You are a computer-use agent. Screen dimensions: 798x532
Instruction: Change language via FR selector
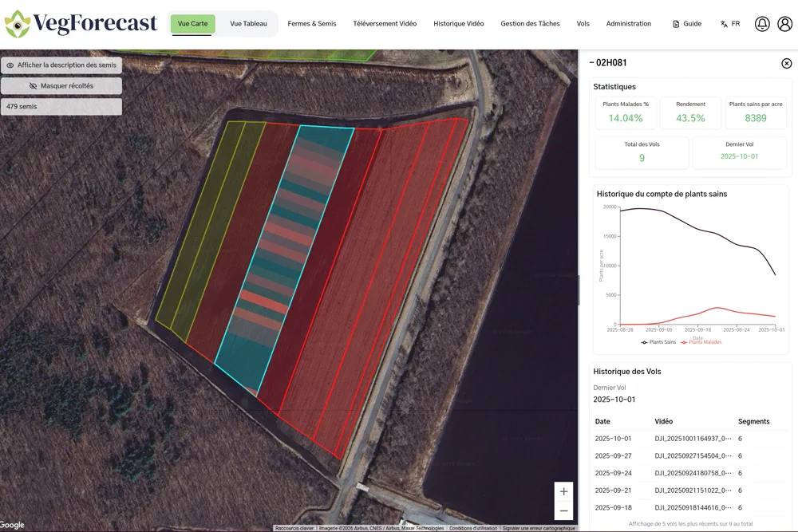(x=730, y=24)
